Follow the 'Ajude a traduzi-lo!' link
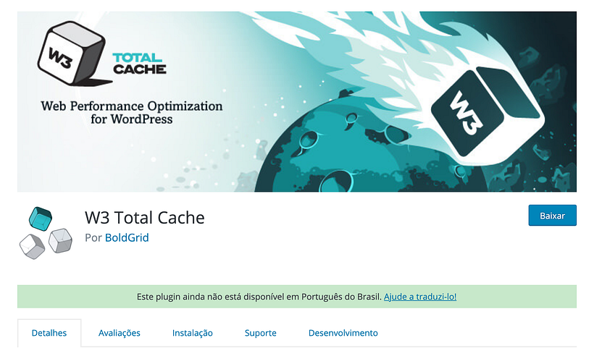 (419, 297)
